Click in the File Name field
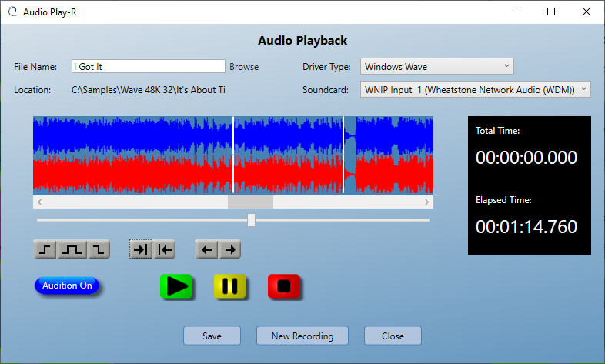The width and height of the screenshot is (605, 364). (x=148, y=66)
